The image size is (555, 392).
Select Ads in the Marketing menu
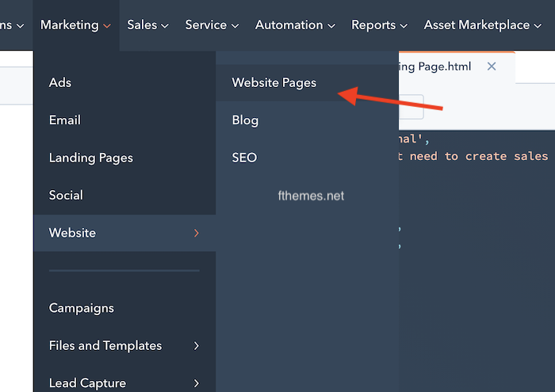[124, 82]
